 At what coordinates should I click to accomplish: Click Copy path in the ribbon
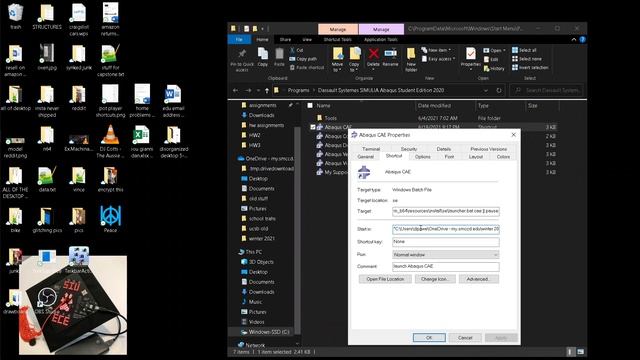pos(303,59)
